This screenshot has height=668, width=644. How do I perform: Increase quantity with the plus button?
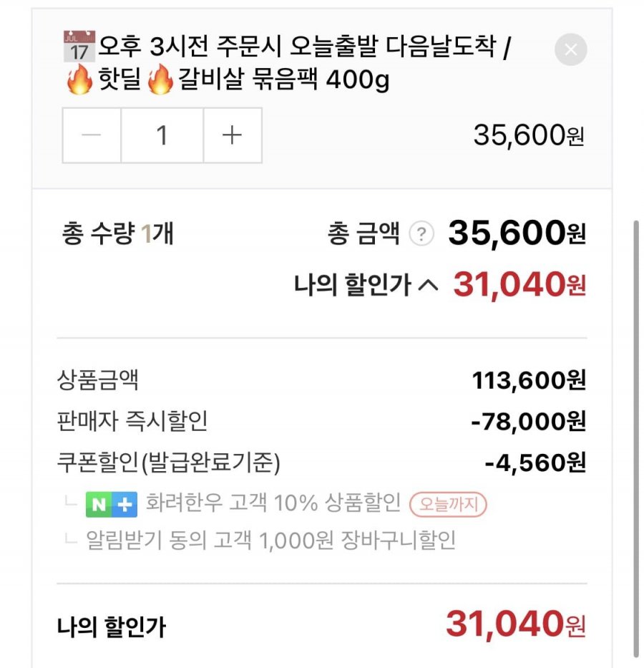(233, 135)
